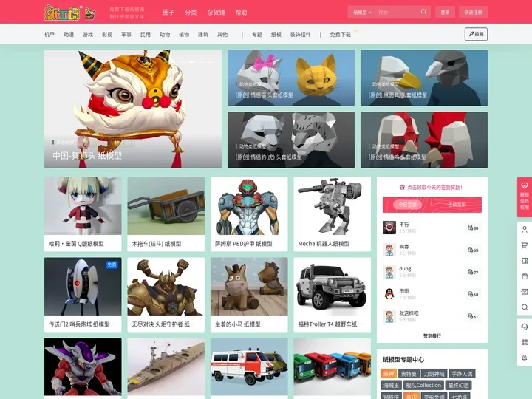Viewport: 532px width, 399px height.
Task: Open the 免费下载 nav link
Action: coord(341,34)
